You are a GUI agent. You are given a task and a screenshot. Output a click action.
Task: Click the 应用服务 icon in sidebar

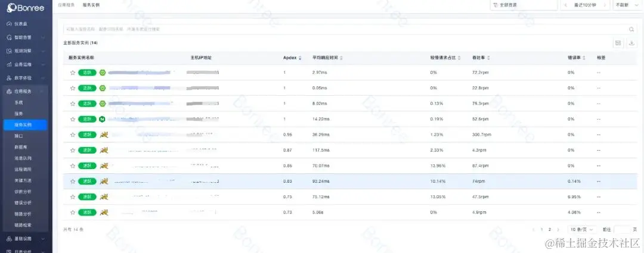[10, 92]
